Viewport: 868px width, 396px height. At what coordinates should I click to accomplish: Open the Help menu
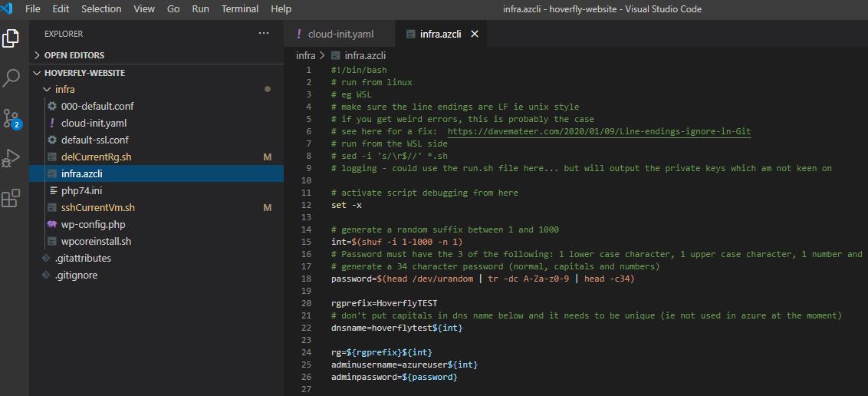pos(281,9)
